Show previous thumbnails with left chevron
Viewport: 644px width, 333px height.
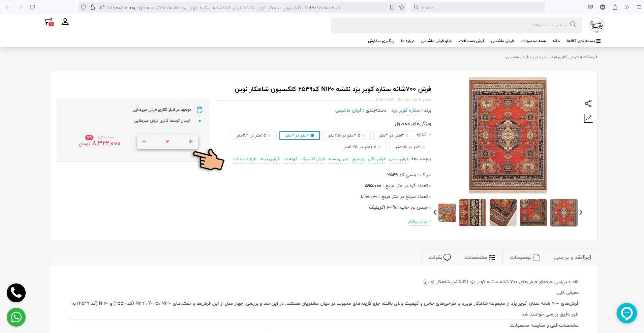point(435,212)
